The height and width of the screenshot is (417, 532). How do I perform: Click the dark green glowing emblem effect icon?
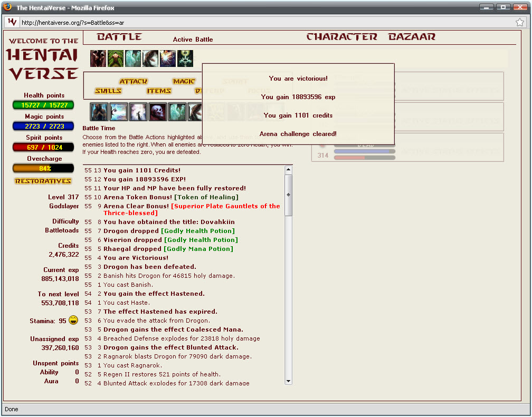(185, 59)
